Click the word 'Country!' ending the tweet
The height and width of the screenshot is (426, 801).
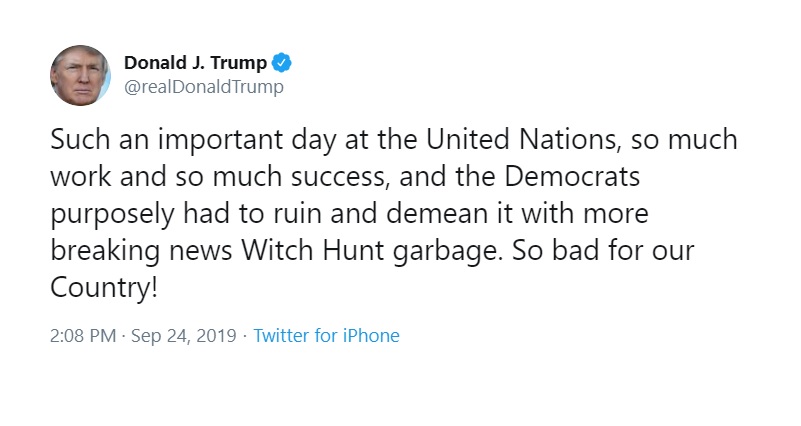[x=104, y=288]
